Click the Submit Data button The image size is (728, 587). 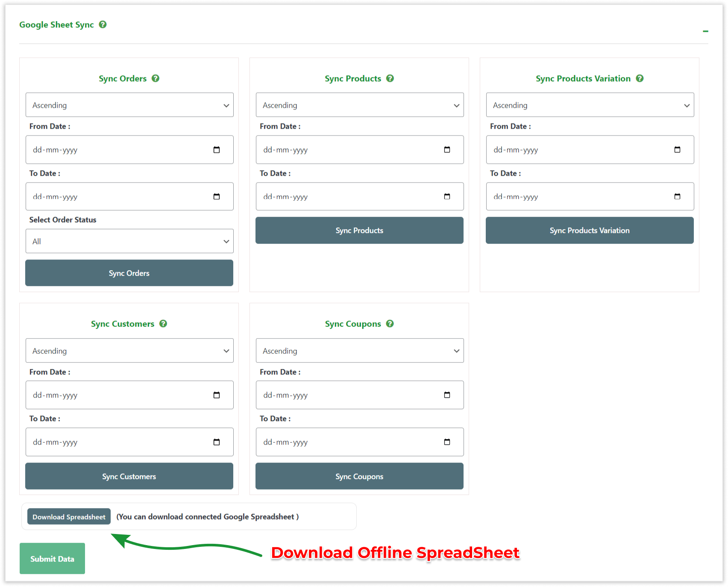pos(52,558)
